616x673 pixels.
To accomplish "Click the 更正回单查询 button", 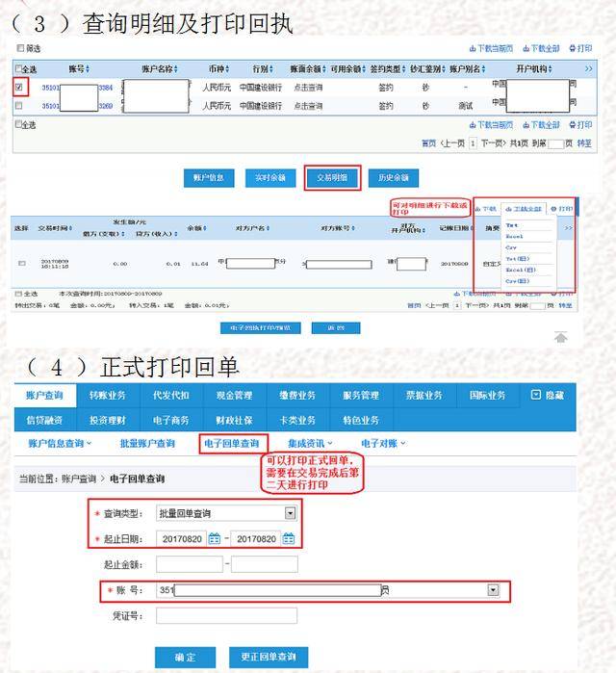I will coord(269,658).
